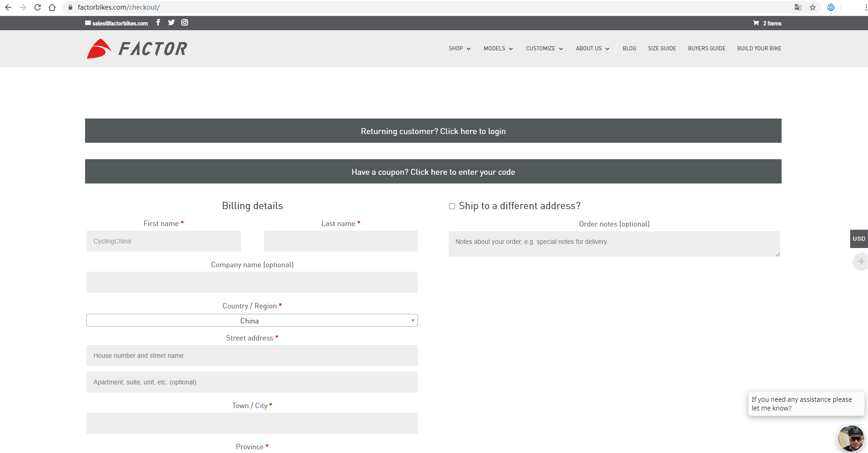Click the chat assistance message bubble
The height and width of the screenshot is (453, 868).
[x=806, y=404]
